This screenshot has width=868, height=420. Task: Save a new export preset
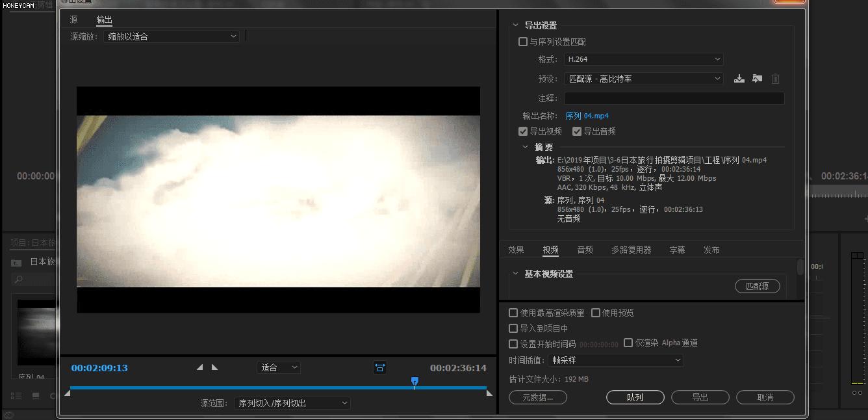click(739, 78)
